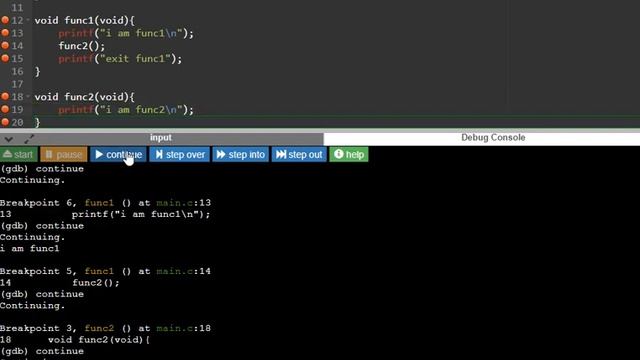Click the 'void func2(void){' code line
Viewport: 640px width, 360px height.
pos(84,97)
